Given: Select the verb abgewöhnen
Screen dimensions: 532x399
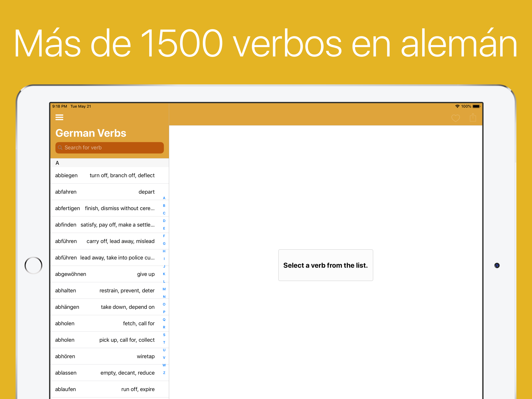Looking at the screenshot, I should click(x=109, y=274).
